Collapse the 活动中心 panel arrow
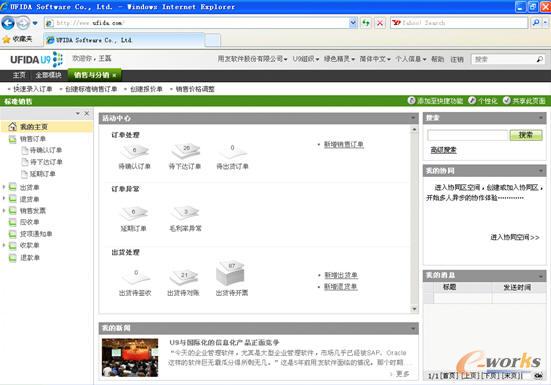551x385 pixels. tap(413, 118)
